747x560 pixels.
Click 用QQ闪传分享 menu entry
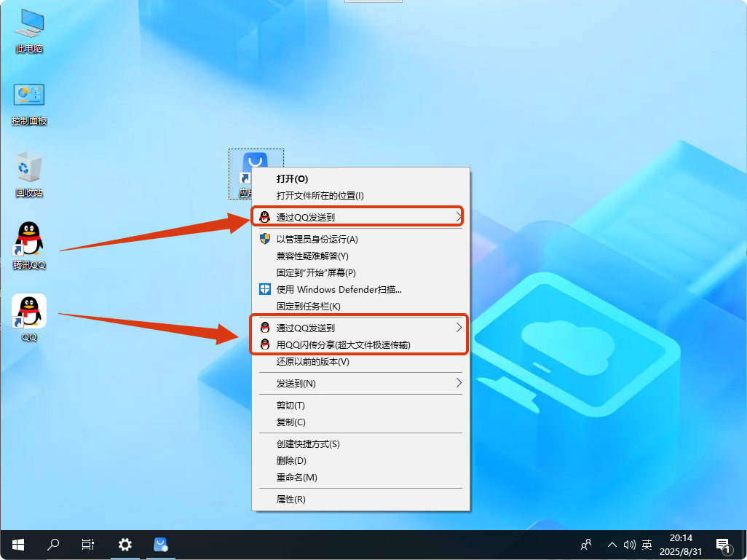pos(343,344)
